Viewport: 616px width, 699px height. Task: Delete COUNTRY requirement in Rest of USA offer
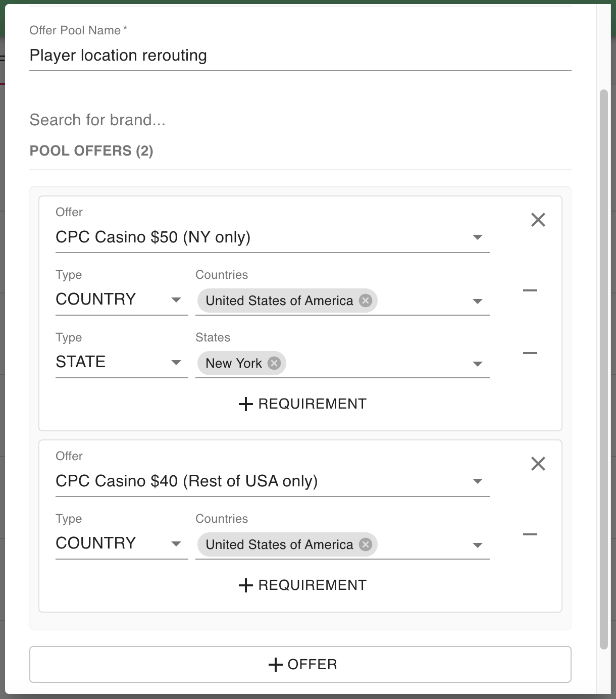click(x=530, y=534)
